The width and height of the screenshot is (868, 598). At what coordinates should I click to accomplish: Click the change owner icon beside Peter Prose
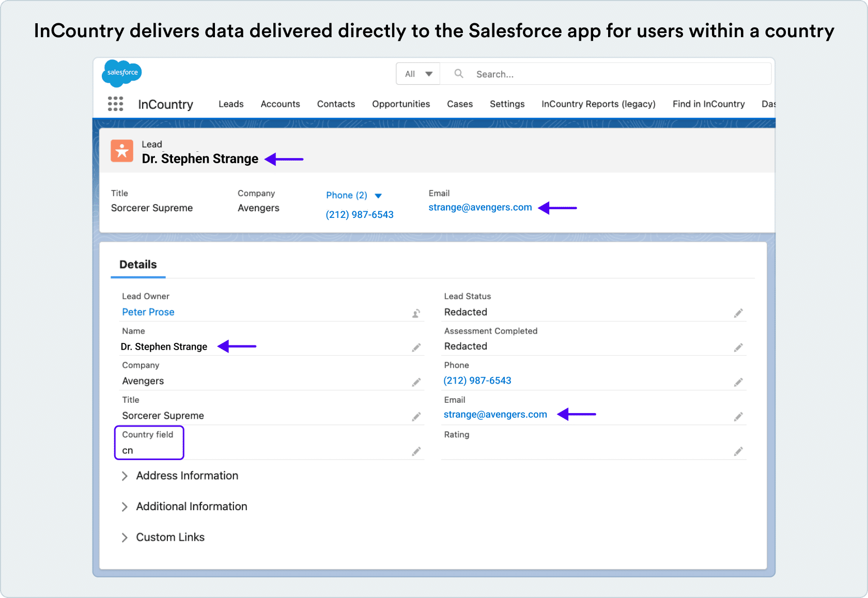[416, 313]
